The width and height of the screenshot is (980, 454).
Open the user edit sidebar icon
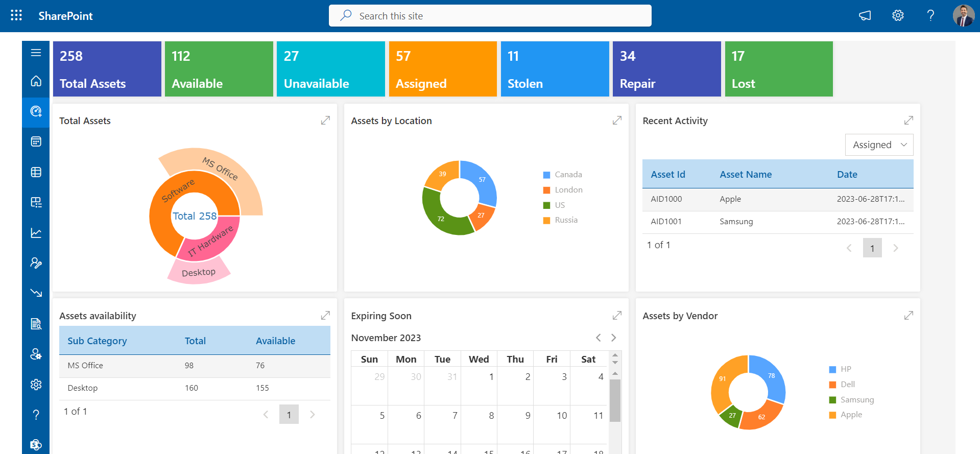tap(36, 263)
